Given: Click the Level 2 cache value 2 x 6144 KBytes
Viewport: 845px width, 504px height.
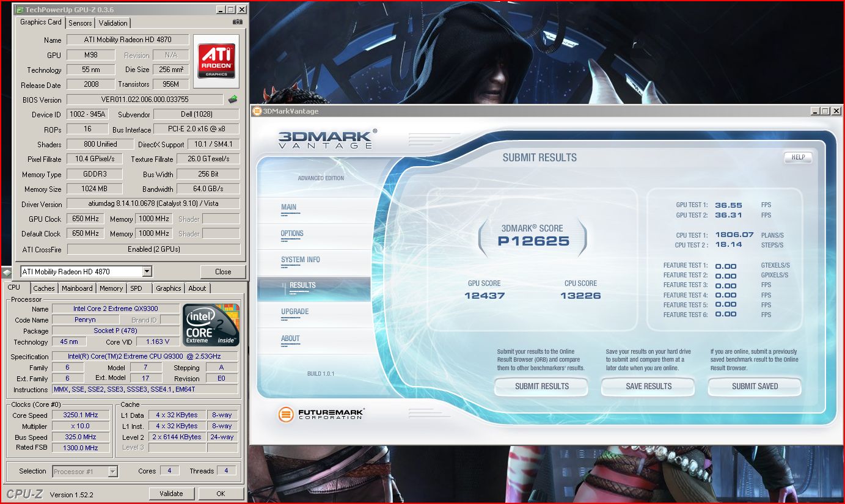Looking at the screenshot, I should click(x=178, y=437).
